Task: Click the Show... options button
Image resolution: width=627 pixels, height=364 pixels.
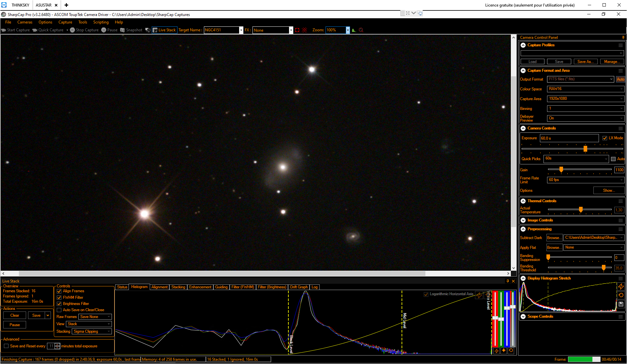Action: click(609, 190)
